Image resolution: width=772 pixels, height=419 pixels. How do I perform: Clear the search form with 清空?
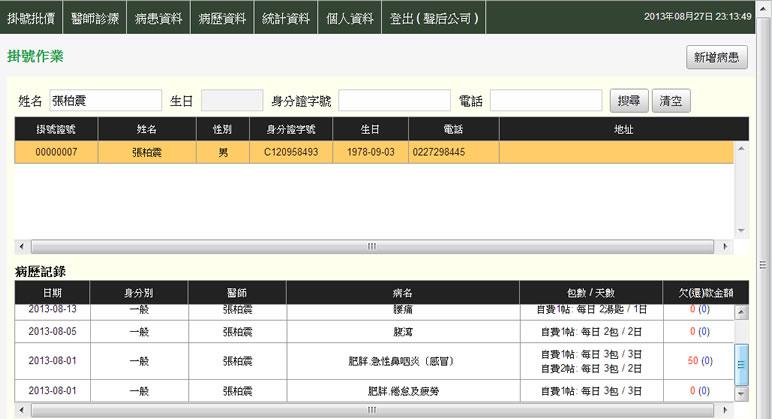pos(670,101)
